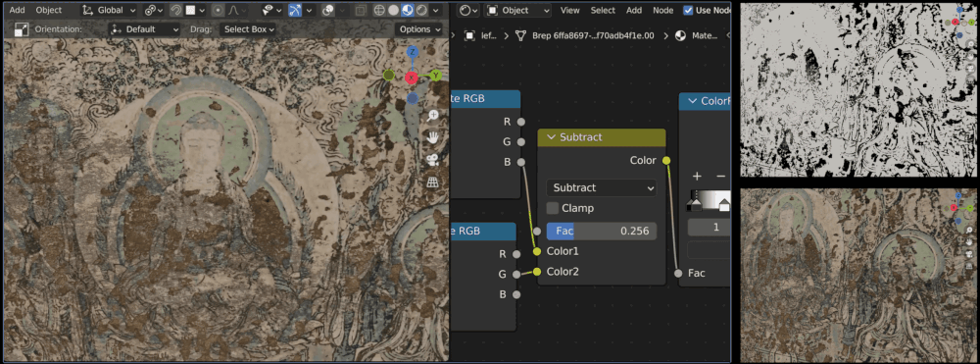Switch to solid viewport shading

pos(393,10)
